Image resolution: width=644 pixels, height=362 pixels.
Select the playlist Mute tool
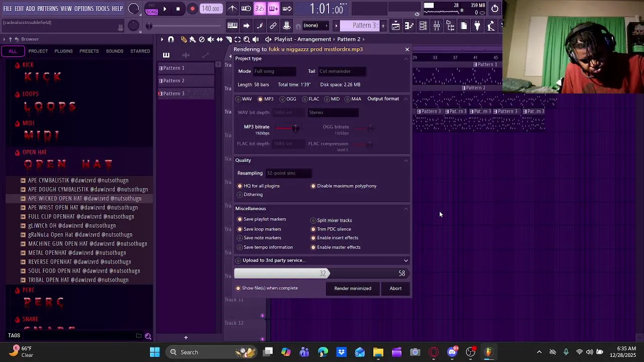coord(211,39)
